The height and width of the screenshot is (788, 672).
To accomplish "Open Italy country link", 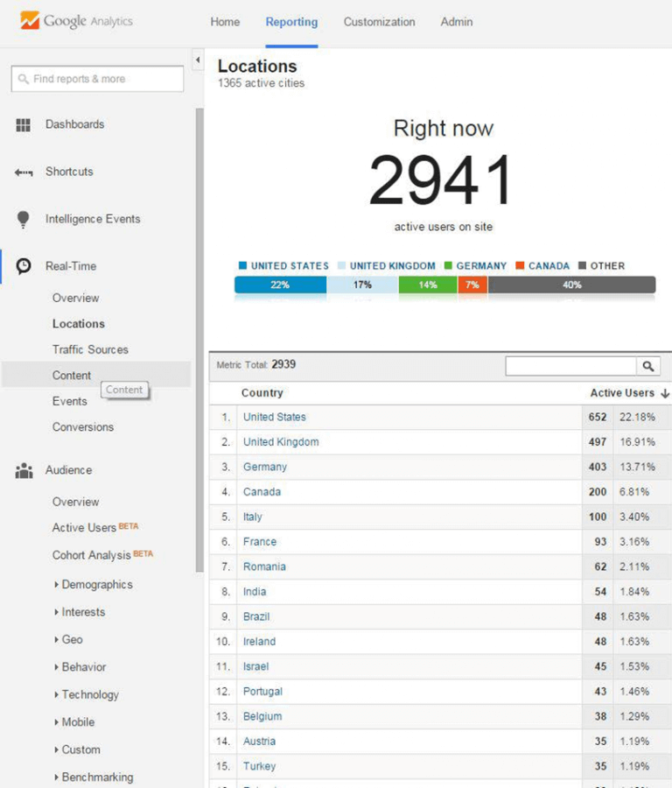I will [253, 517].
